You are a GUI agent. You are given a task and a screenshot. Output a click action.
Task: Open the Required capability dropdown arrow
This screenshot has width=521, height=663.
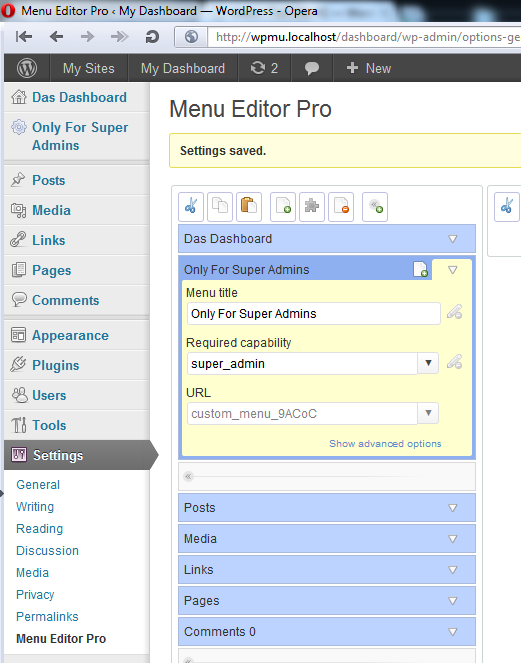coord(428,363)
